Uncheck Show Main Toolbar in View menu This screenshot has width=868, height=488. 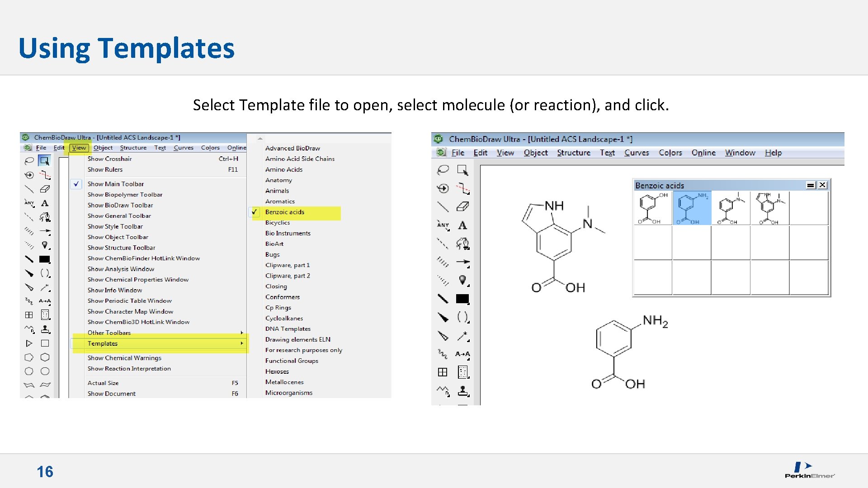158,184
